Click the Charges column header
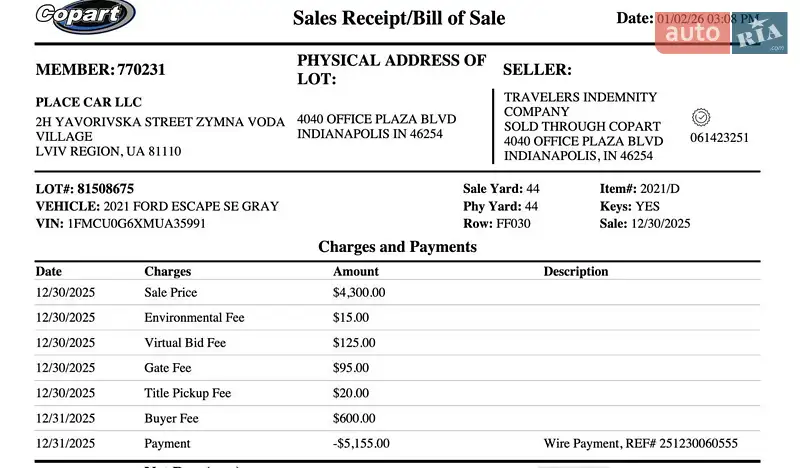The width and height of the screenshot is (800, 468). 168,271
